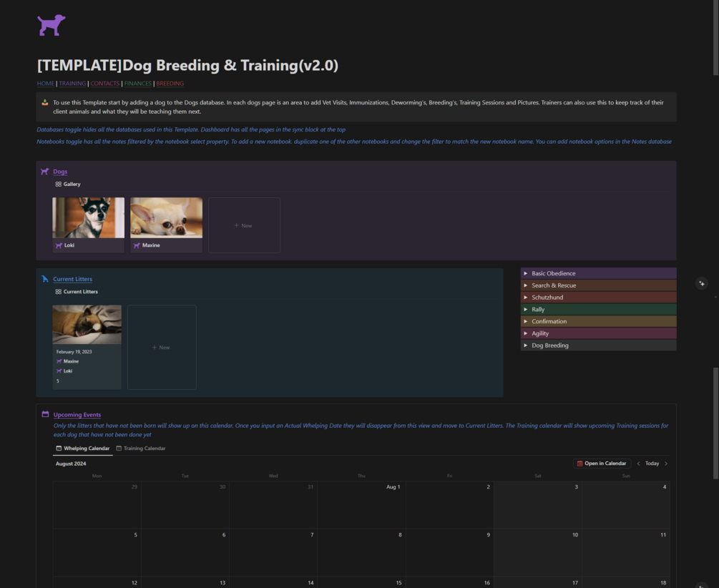This screenshot has width=719, height=588.
Task: Expand the Dog Breeding toggle
Action: tap(526, 346)
